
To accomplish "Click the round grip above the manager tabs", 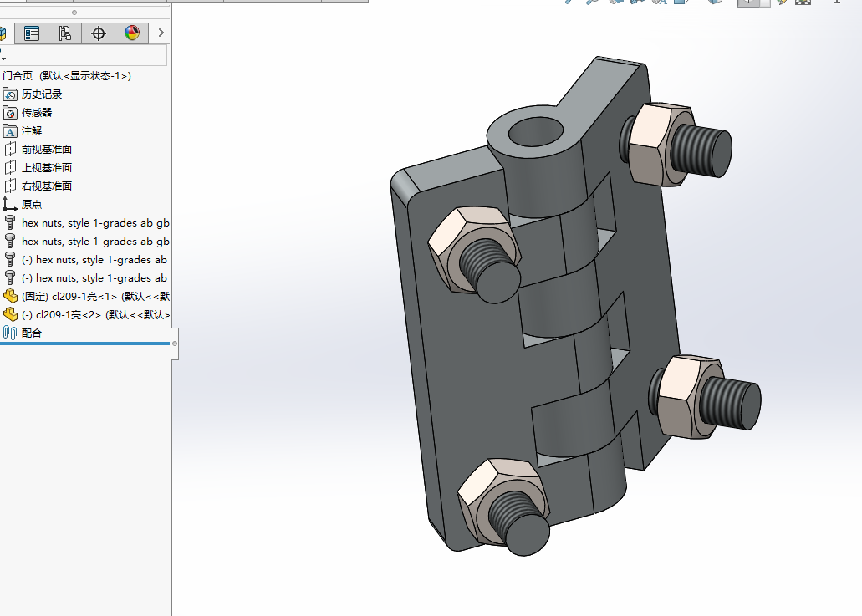I will click(x=74, y=12).
